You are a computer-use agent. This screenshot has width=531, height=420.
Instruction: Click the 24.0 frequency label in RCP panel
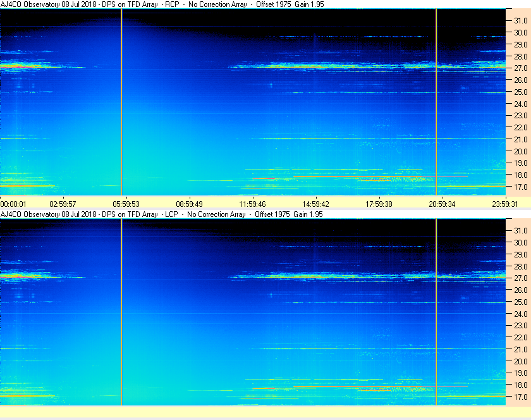[521, 104]
